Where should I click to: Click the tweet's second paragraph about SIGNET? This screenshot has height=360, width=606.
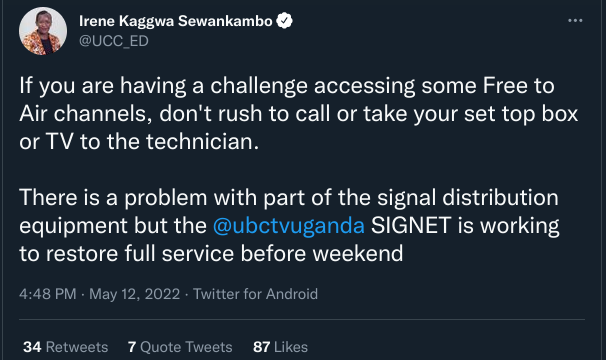tap(289, 225)
